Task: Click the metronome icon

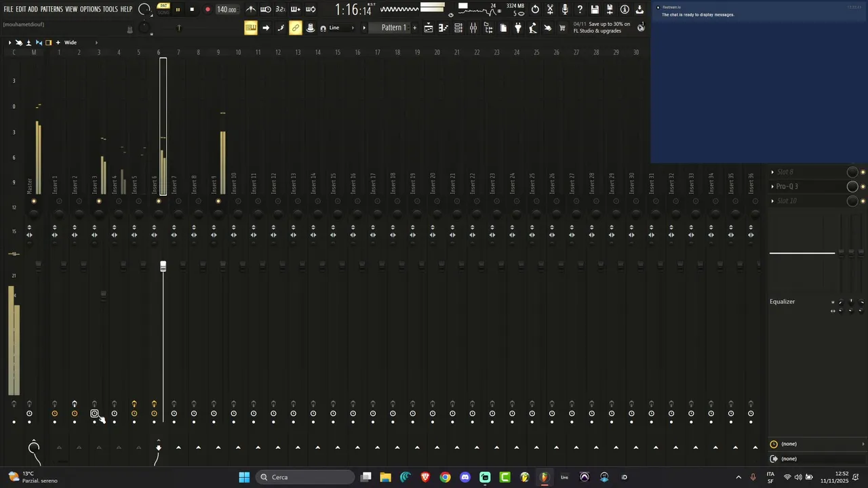Action: coord(251,9)
